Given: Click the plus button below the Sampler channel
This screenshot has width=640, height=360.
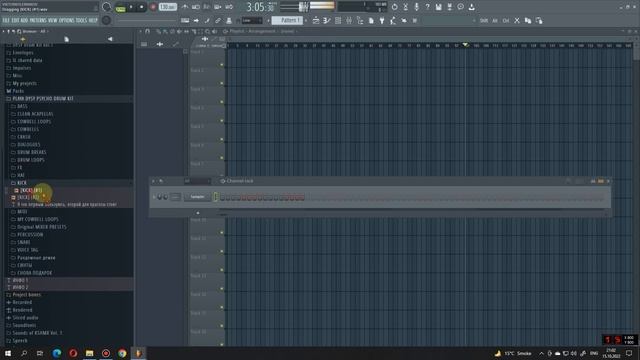Looking at the screenshot, I should 198,213.
